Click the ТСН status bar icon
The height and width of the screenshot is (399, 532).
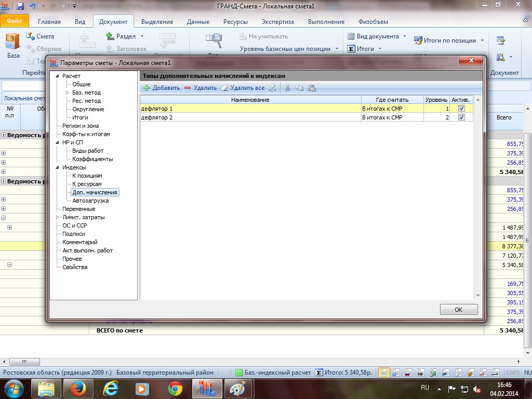420,373
